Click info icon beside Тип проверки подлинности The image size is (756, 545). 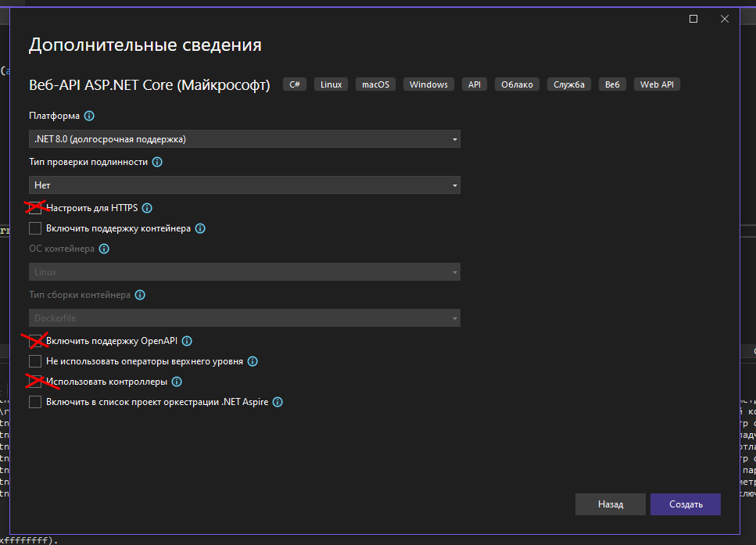click(157, 162)
